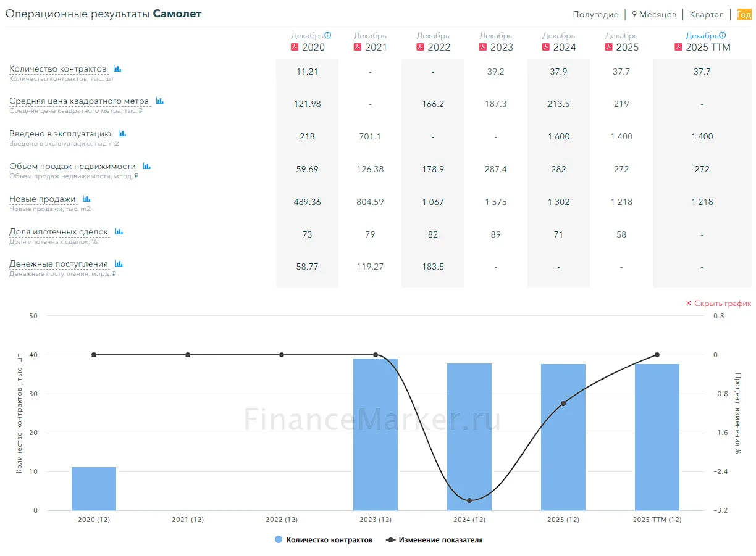This screenshot has height=556, width=756.
Task: Open PDF icon for 2025 TTM column
Action: click(678, 47)
